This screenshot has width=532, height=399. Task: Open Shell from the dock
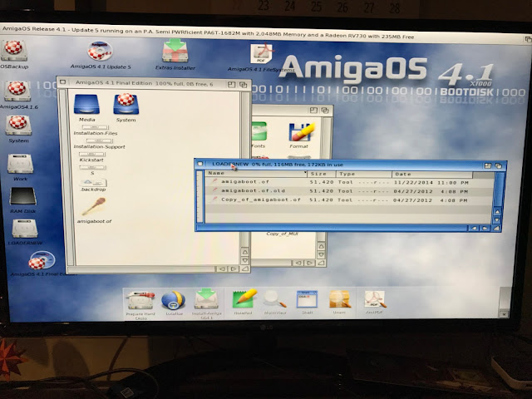[x=307, y=299]
